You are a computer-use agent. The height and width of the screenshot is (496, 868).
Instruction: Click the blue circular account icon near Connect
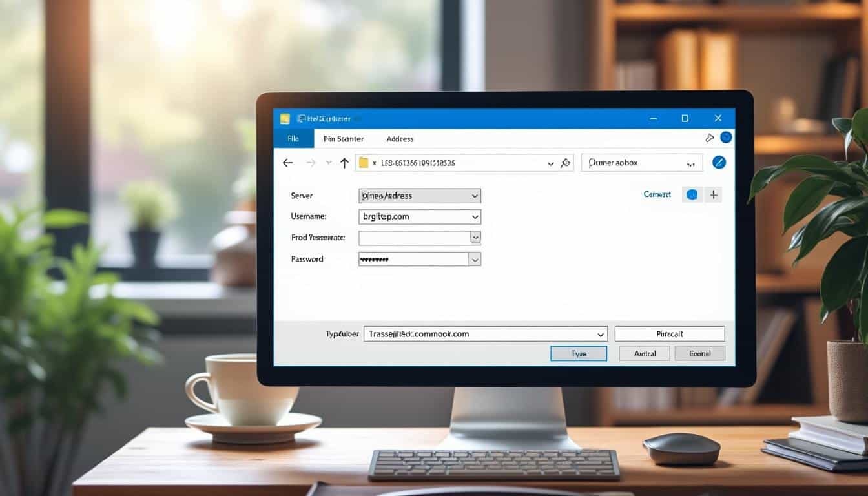[x=691, y=194]
